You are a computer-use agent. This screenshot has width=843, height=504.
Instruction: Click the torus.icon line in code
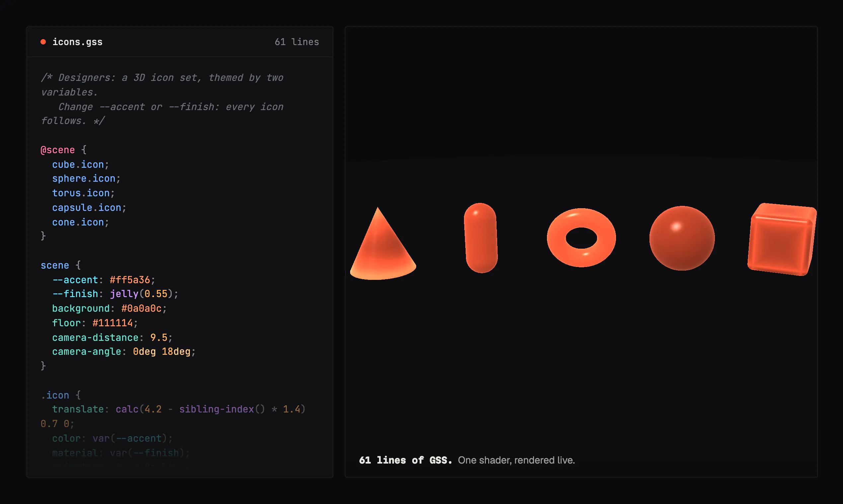[x=83, y=193]
